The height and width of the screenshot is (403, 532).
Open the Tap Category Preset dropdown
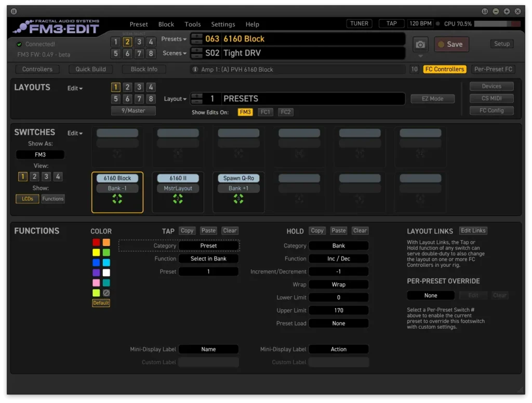(208, 245)
